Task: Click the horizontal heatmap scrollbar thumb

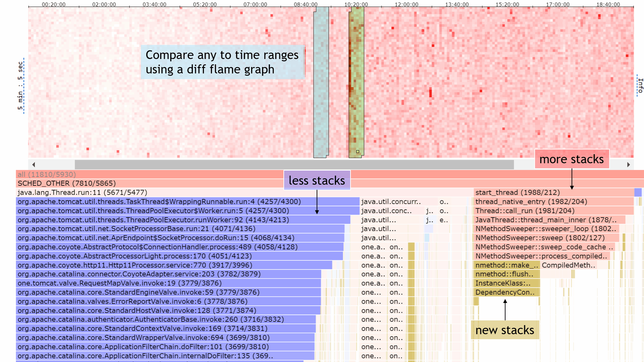Action: [294, 165]
